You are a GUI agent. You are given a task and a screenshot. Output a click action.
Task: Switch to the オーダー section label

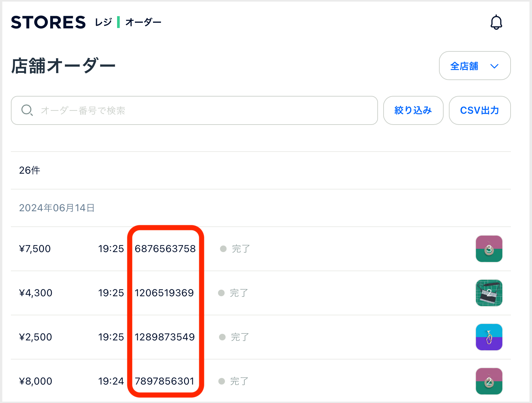[143, 22]
